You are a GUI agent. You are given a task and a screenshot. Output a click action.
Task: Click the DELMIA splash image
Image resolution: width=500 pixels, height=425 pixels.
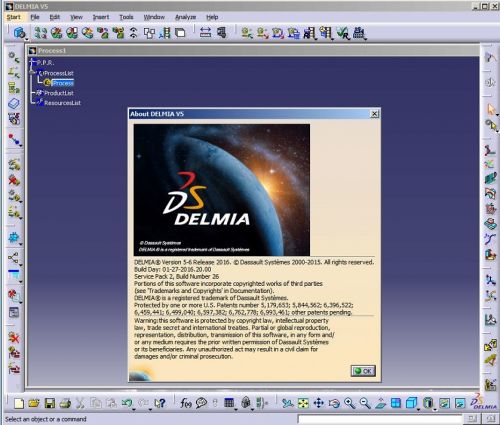(x=222, y=190)
